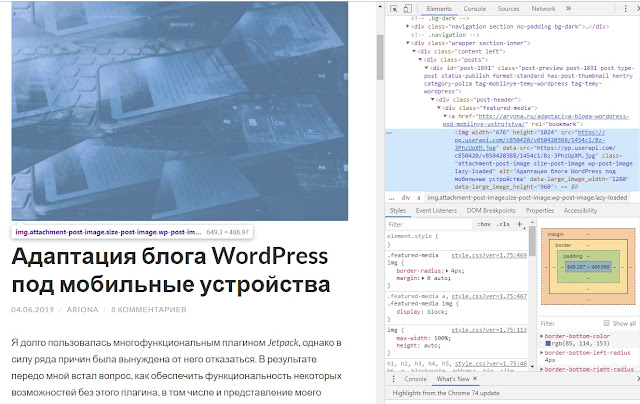Add new style rule plus icon

[x=520, y=224]
